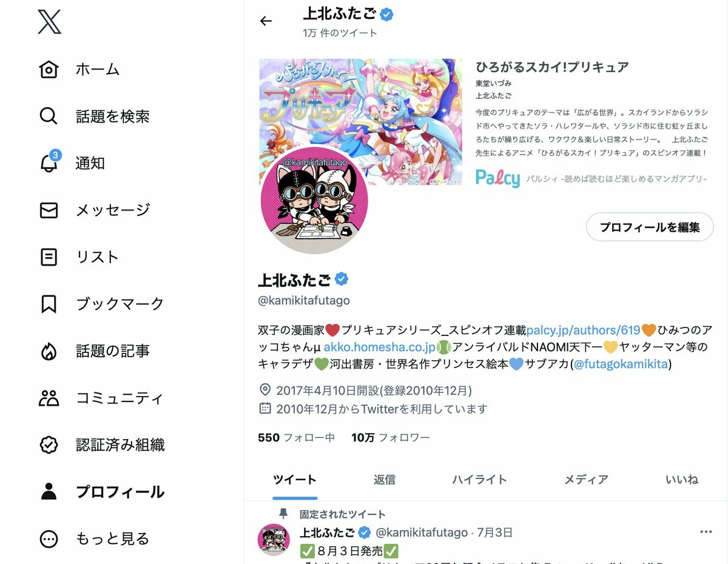Click プロフィールを編集 button
The height and width of the screenshot is (564, 728).
click(650, 227)
